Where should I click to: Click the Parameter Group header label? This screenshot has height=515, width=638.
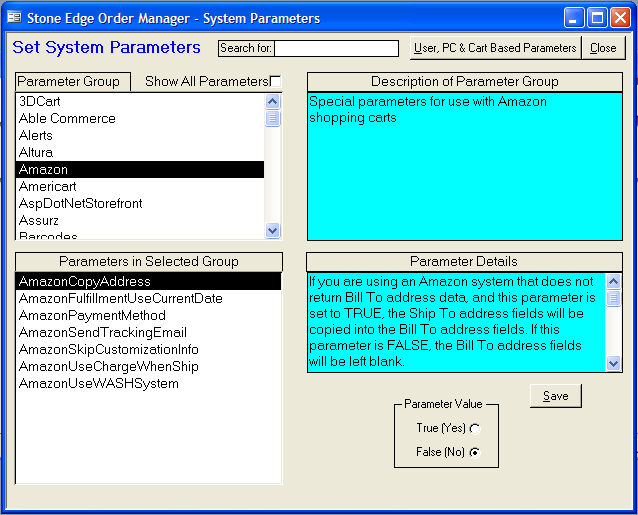pos(72,82)
